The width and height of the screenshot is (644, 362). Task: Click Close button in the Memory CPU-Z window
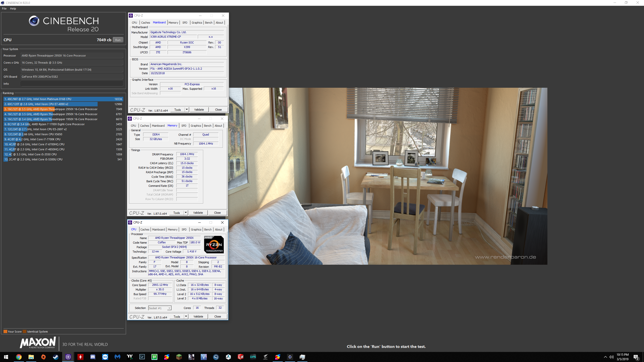click(x=217, y=213)
